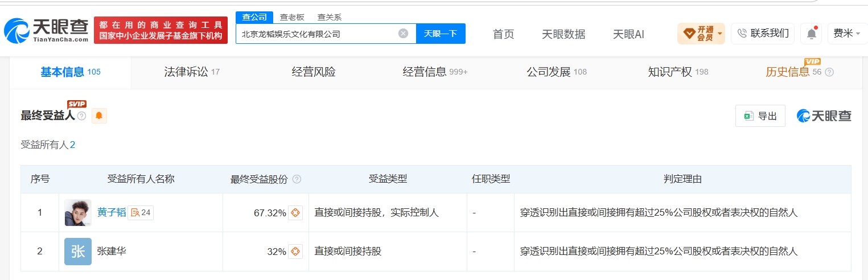Screen dimensions: 868x280
Task: Open 天眼数据 navigation link
Action: tap(563, 34)
